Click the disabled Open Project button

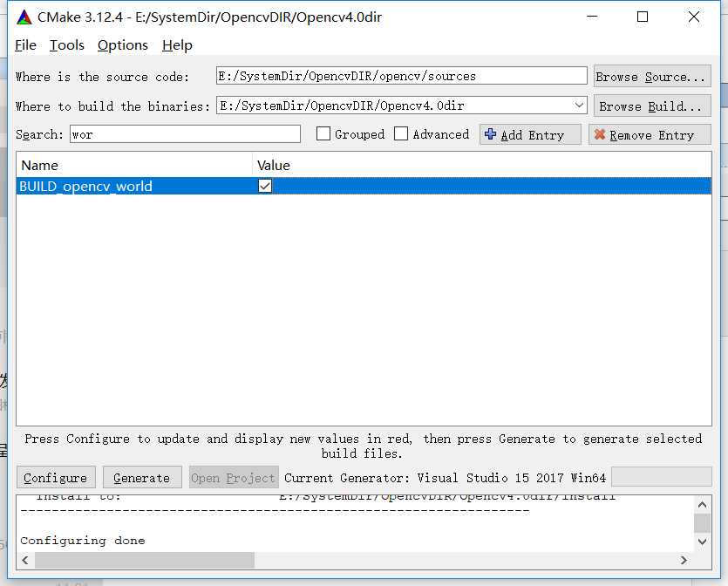pyautogui.click(x=234, y=477)
